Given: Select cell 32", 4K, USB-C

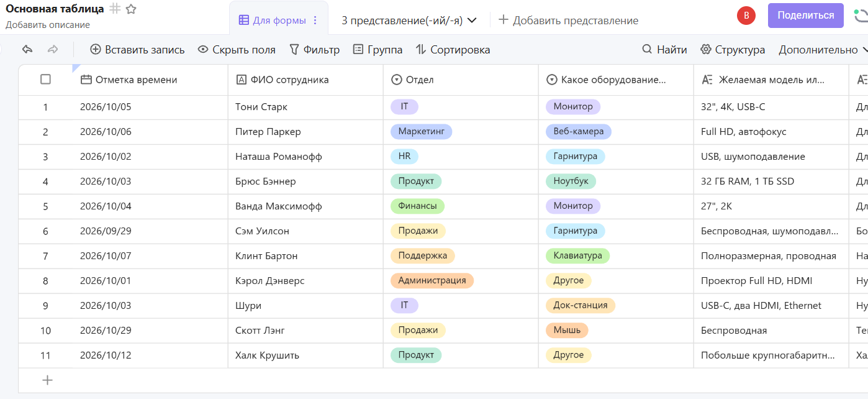Looking at the screenshot, I should (x=771, y=107).
